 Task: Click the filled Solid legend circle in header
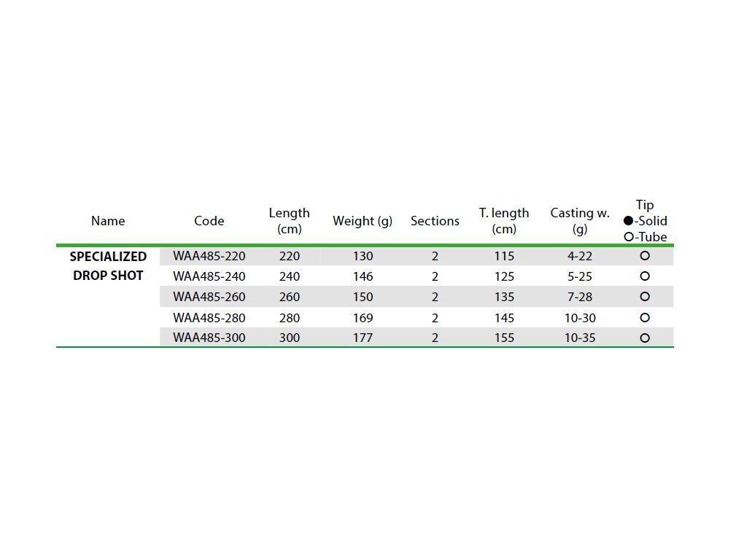pyautogui.click(x=628, y=221)
